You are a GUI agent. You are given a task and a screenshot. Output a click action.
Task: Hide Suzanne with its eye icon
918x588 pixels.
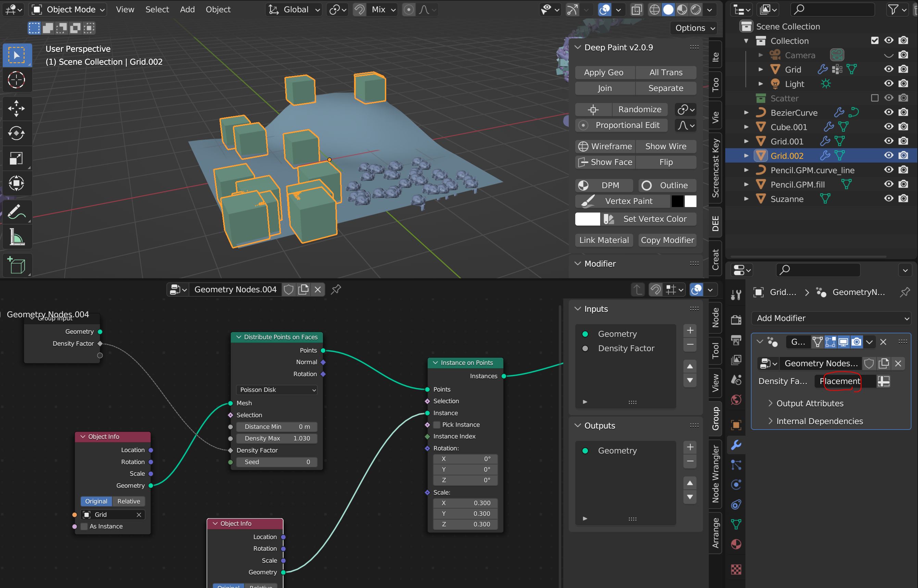point(889,199)
